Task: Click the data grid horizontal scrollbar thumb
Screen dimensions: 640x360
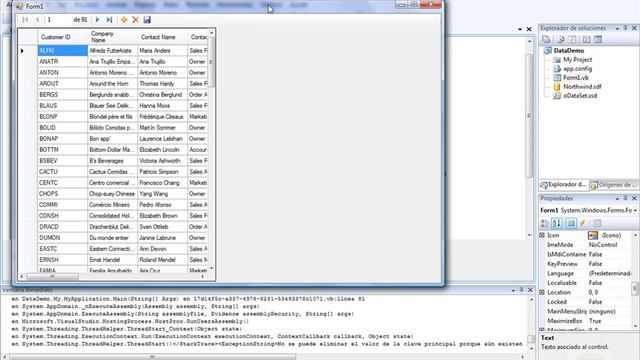Action: pos(52,277)
